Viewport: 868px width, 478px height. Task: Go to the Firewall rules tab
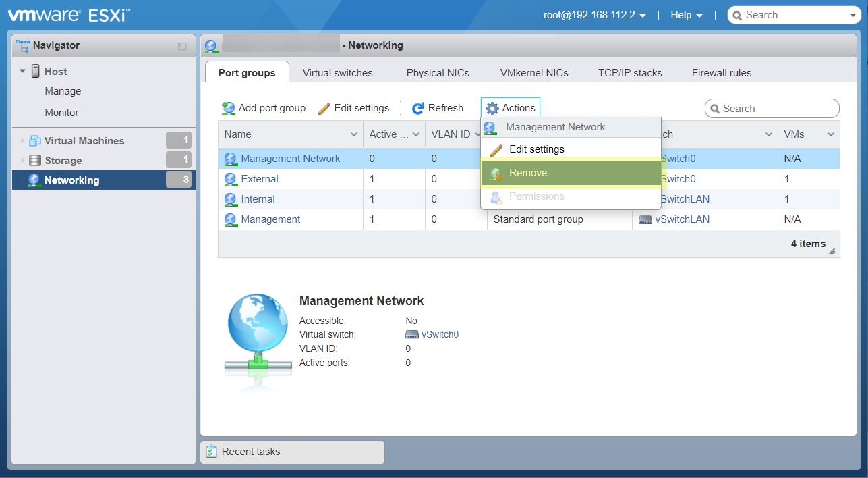click(722, 72)
